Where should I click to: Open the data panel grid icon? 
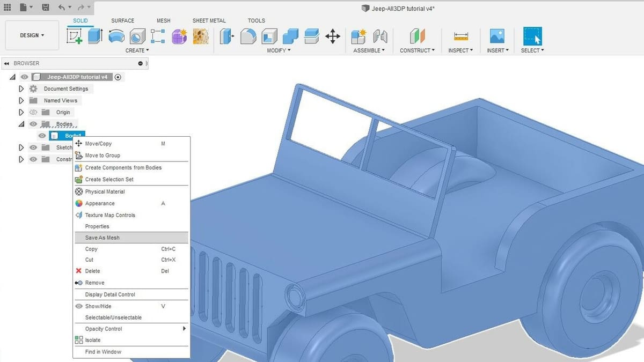pyautogui.click(x=8, y=8)
